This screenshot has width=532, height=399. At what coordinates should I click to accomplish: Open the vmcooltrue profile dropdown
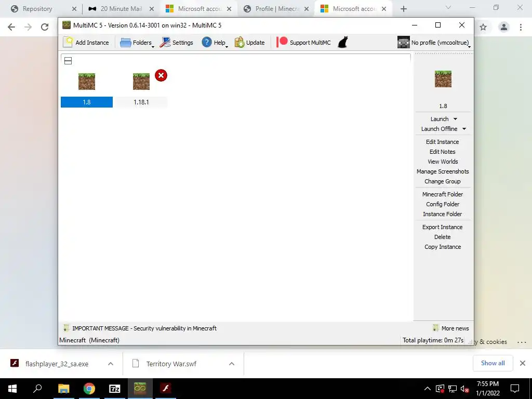pyautogui.click(x=434, y=43)
